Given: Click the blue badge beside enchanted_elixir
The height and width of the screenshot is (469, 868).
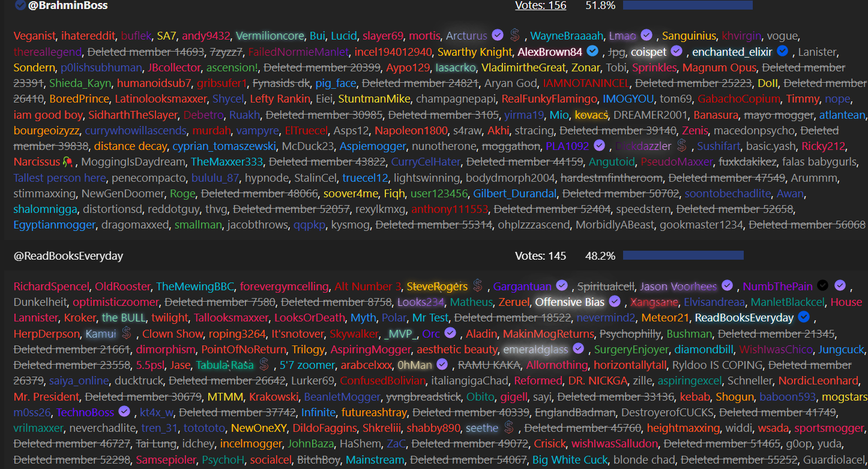Looking at the screenshot, I should pyautogui.click(x=782, y=52).
